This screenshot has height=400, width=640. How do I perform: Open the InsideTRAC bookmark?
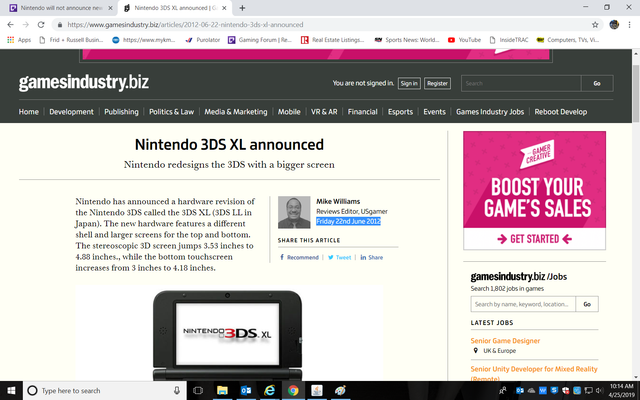click(x=509, y=40)
